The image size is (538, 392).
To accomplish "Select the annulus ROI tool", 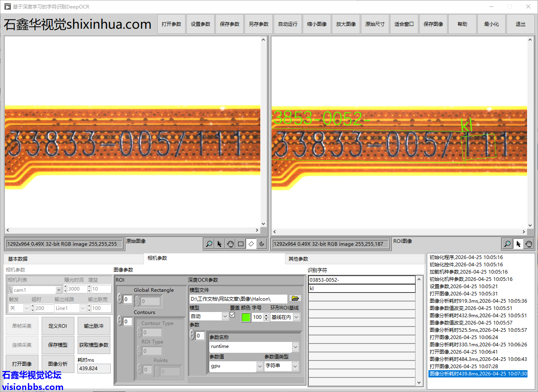I will (x=262, y=244).
